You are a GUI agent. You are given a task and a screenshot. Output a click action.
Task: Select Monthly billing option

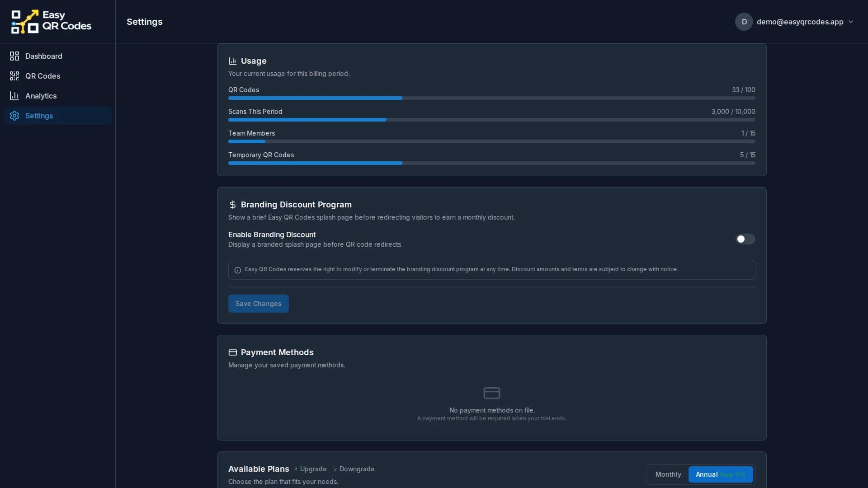(668, 474)
